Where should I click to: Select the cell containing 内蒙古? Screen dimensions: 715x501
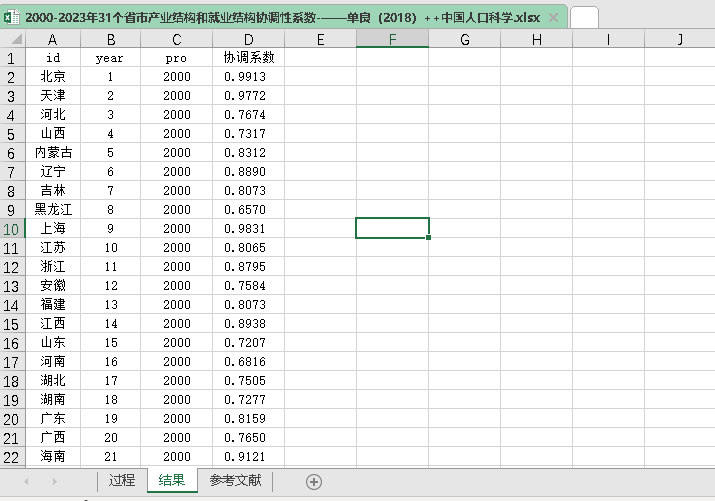53,153
